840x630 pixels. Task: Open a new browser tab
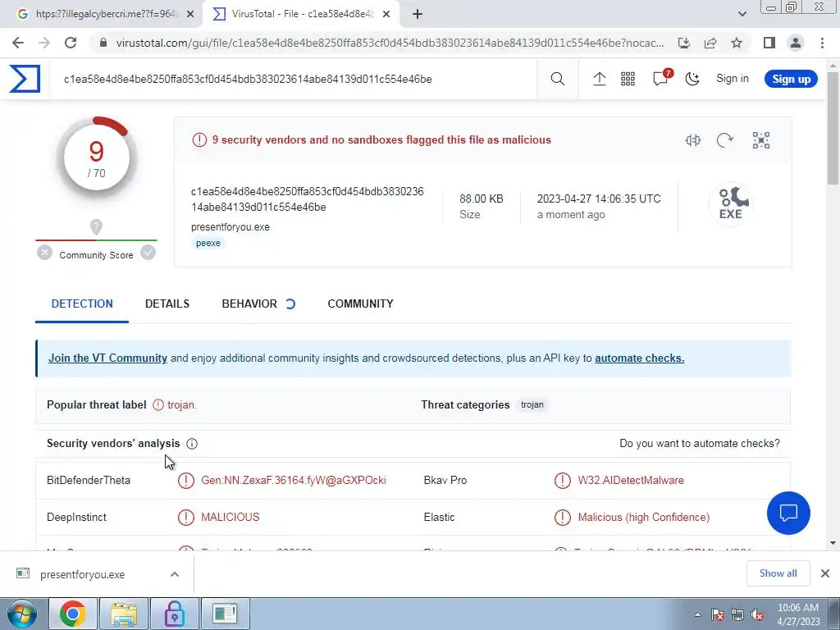click(418, 14)
